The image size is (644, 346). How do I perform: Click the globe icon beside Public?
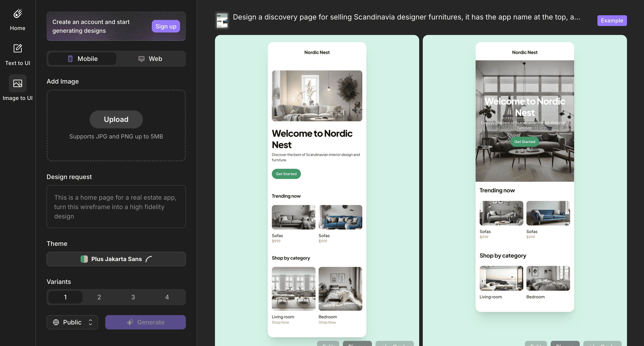56,322
